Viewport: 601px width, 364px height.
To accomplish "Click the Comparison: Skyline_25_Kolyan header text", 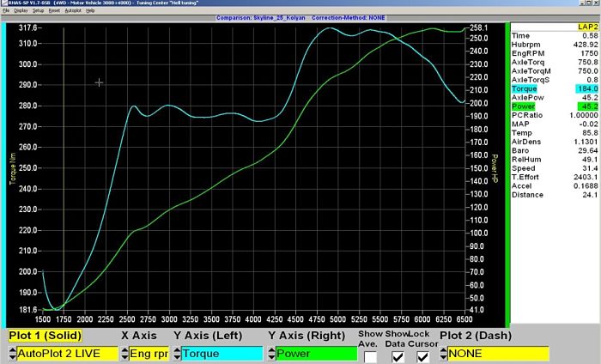I will coord(261,18).
